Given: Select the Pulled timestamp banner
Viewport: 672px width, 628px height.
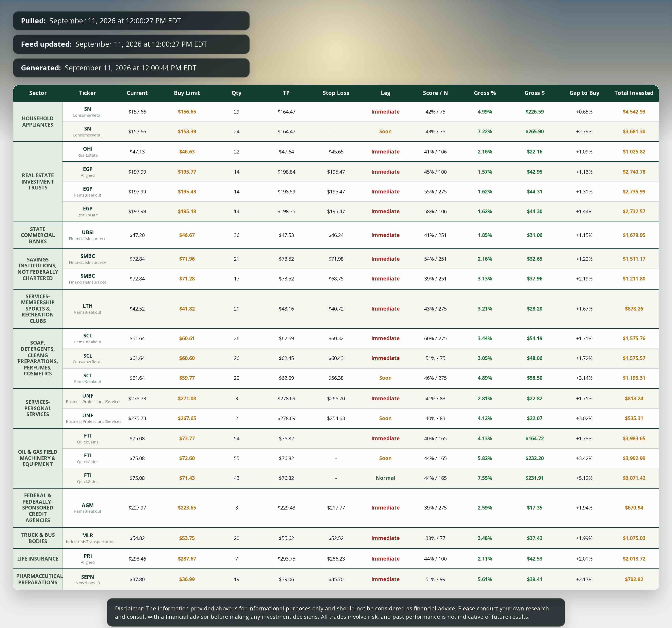Looking at the screenshot, I should pyautogui.click(x=131, y=21).
